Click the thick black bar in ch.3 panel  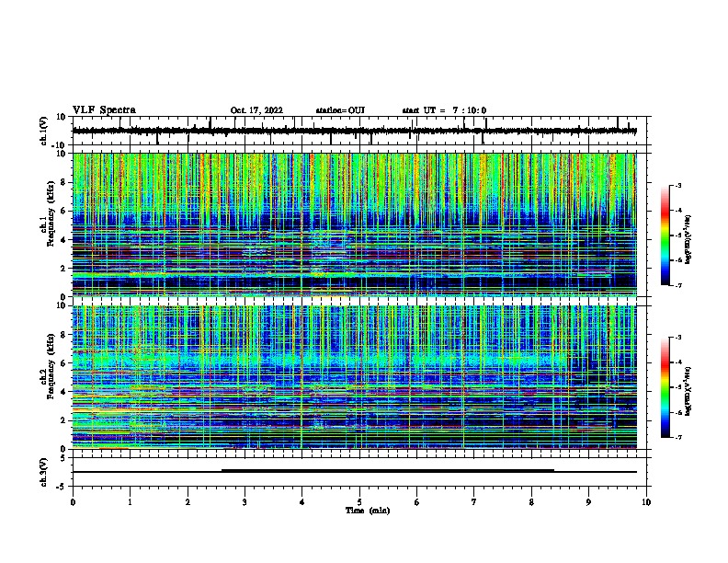point(388,471)
